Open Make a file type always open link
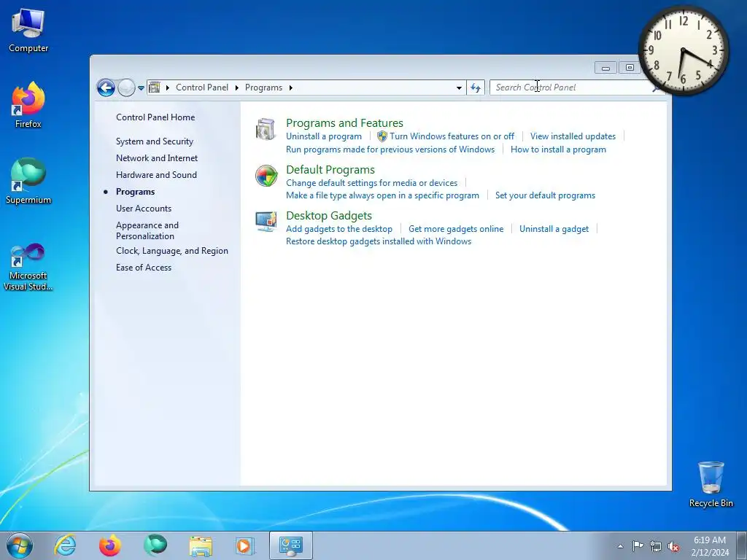 tap(382, 195)
